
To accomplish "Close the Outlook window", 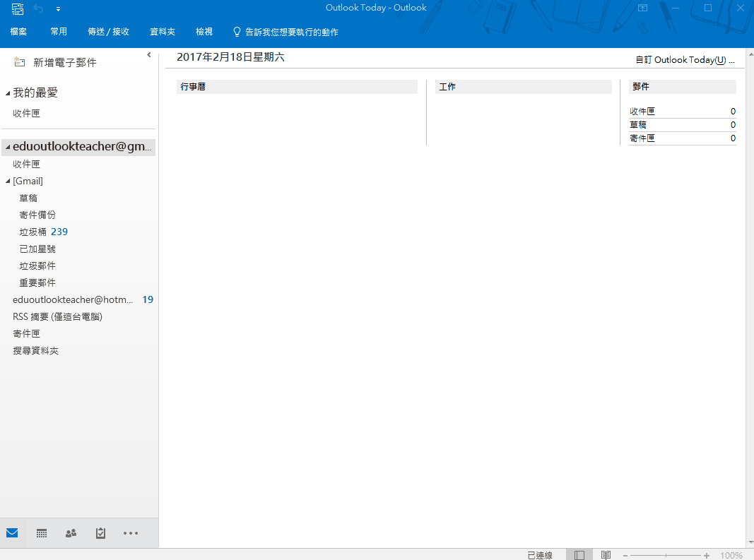I will click(740, 8).
